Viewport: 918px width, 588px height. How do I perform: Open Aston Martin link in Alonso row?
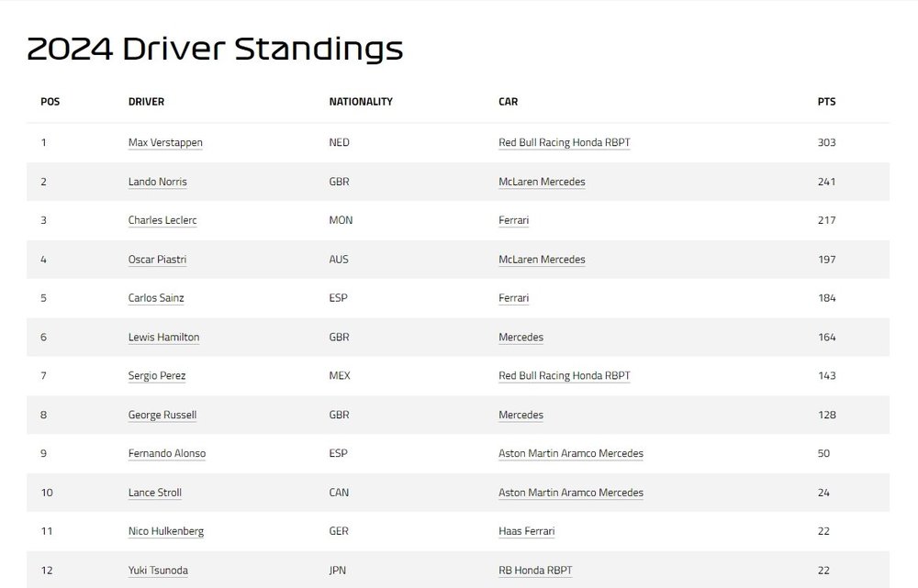pos(571,453)
